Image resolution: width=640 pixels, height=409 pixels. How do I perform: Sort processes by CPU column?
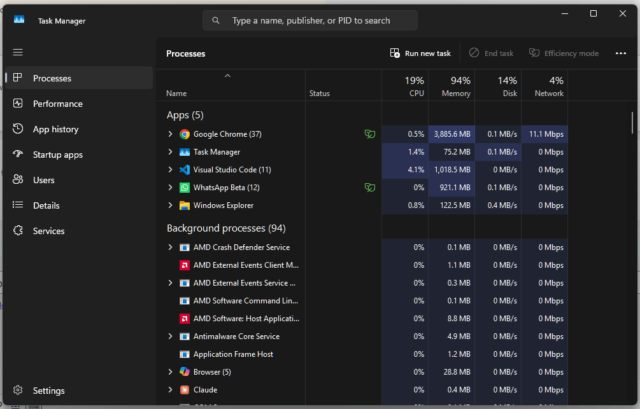pyautogui.click(x=405, y=85)
